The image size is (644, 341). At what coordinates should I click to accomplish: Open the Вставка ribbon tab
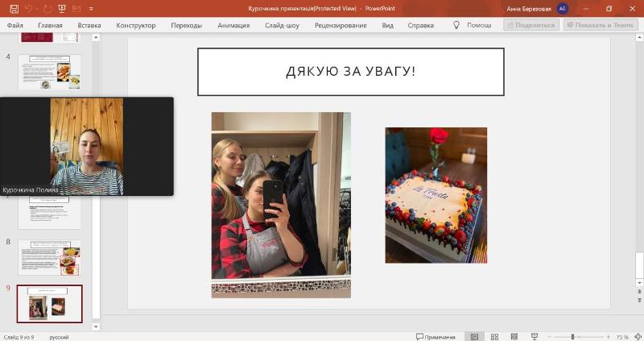pyautogui.click(x=89, y=25)
